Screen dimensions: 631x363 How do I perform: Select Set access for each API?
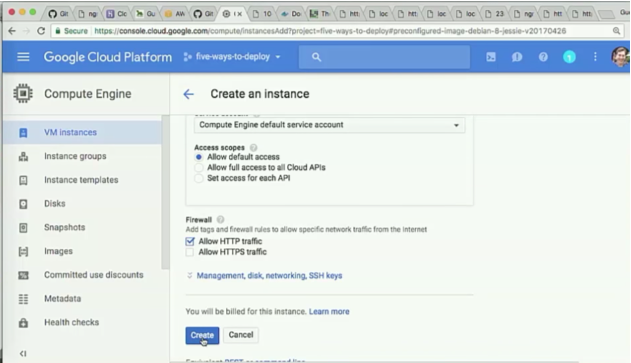[198, 178]
